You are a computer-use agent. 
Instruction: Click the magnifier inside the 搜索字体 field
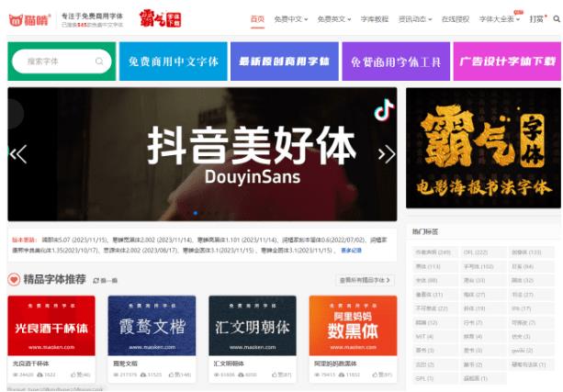99,62
